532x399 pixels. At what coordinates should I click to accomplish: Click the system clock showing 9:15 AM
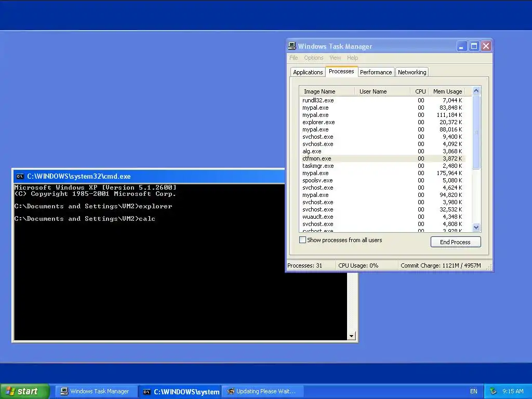pyautogui.click(x=513, y=392)
